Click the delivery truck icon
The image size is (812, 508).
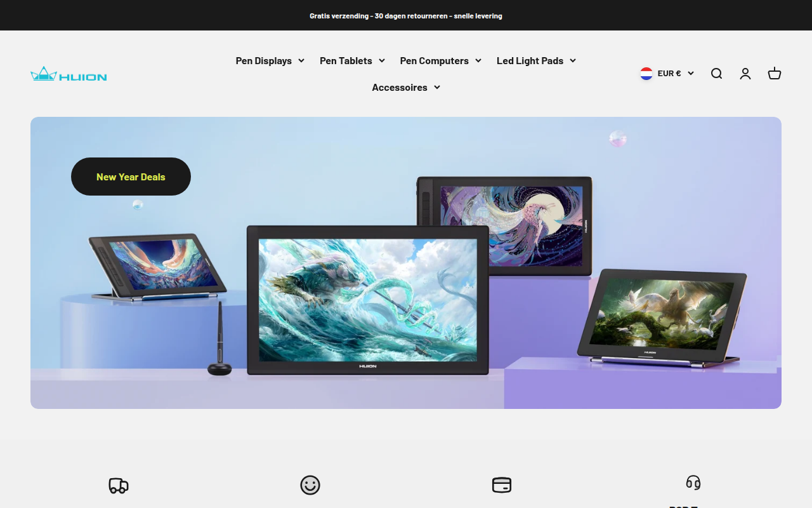click(x=119, y=486)
